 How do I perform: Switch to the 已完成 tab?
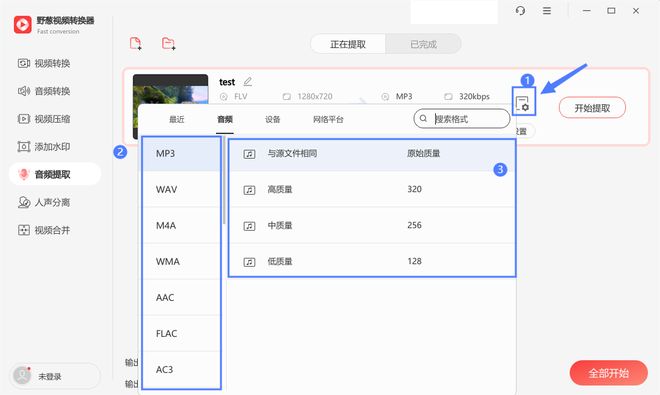pos(423,44)
